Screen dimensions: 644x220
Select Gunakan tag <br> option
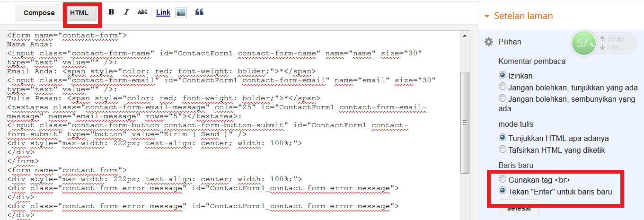click(x=503, y=180)
